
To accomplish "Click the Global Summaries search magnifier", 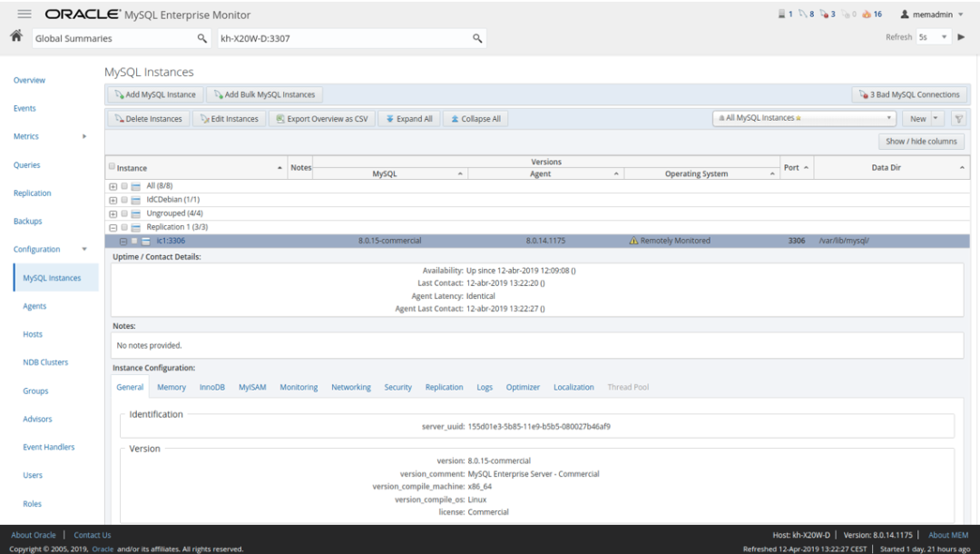I will [x=202, y=38].
